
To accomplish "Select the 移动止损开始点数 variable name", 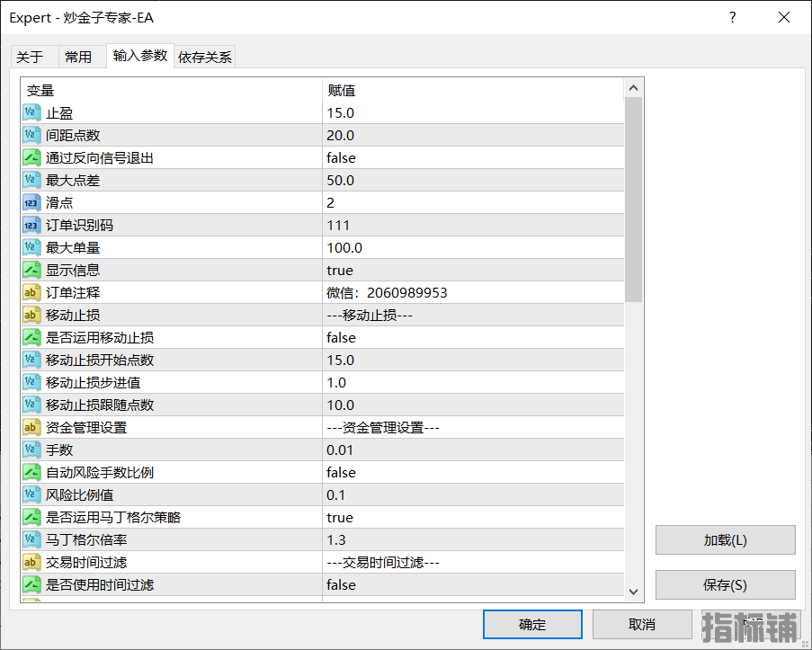I will click(x=100, y=360).
